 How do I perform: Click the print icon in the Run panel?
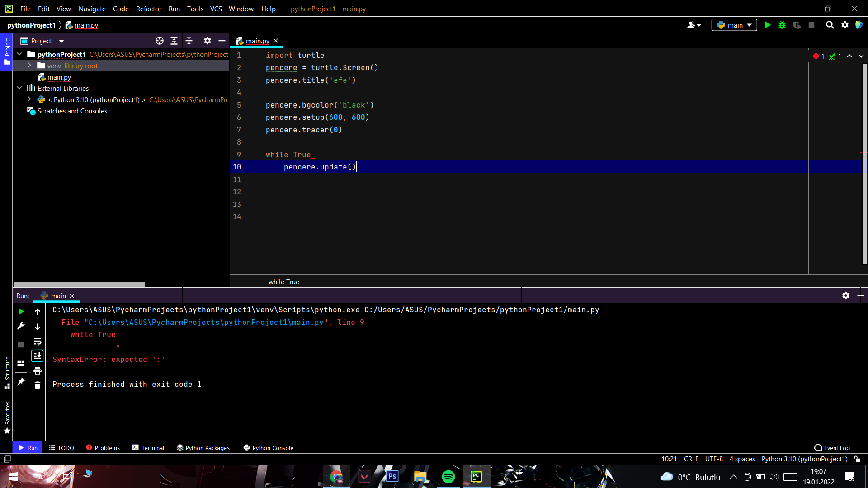pyautogui.click(x=38, y=371)
